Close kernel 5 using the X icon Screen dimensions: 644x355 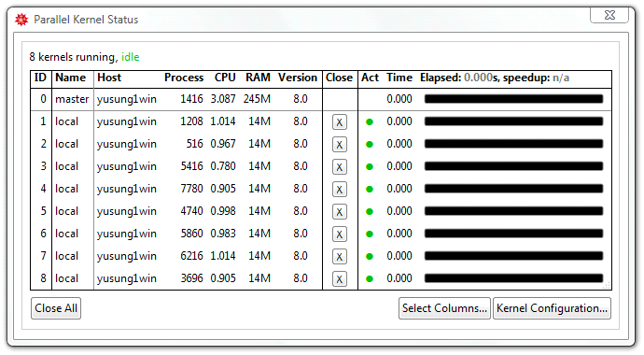point(339,212)
